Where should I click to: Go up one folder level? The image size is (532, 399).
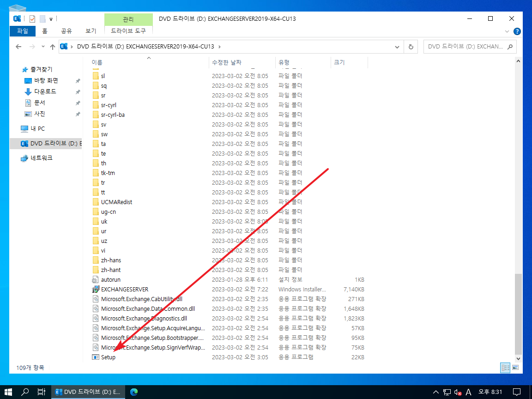pos(53,47)
